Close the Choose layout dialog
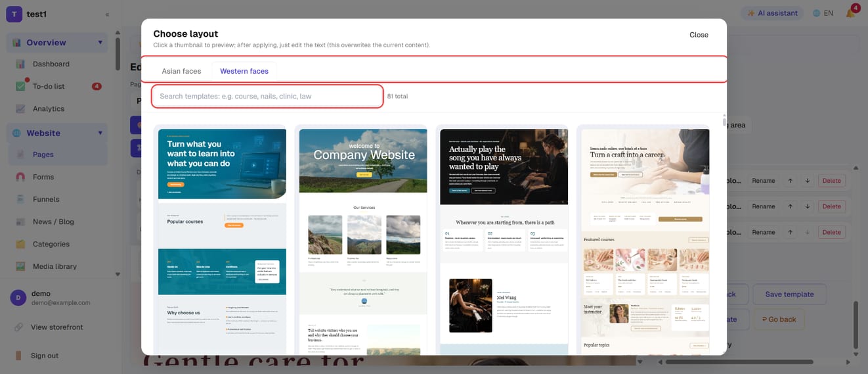This screenshot has height=374, width=868. 699,35
